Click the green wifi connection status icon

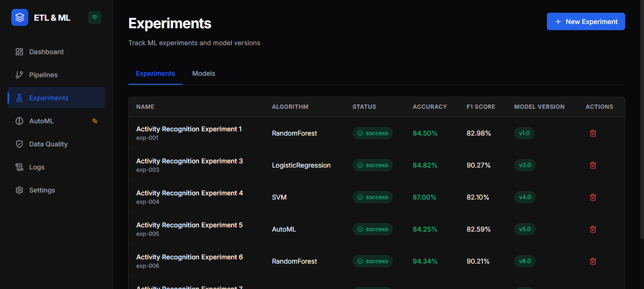click(x=95, y=17)
